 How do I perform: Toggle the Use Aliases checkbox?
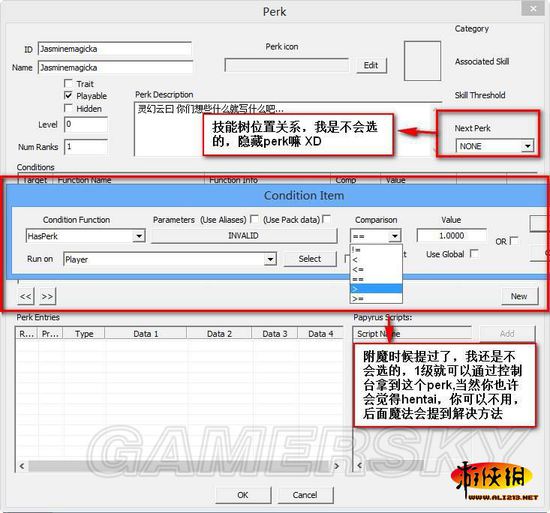(255, 220)
